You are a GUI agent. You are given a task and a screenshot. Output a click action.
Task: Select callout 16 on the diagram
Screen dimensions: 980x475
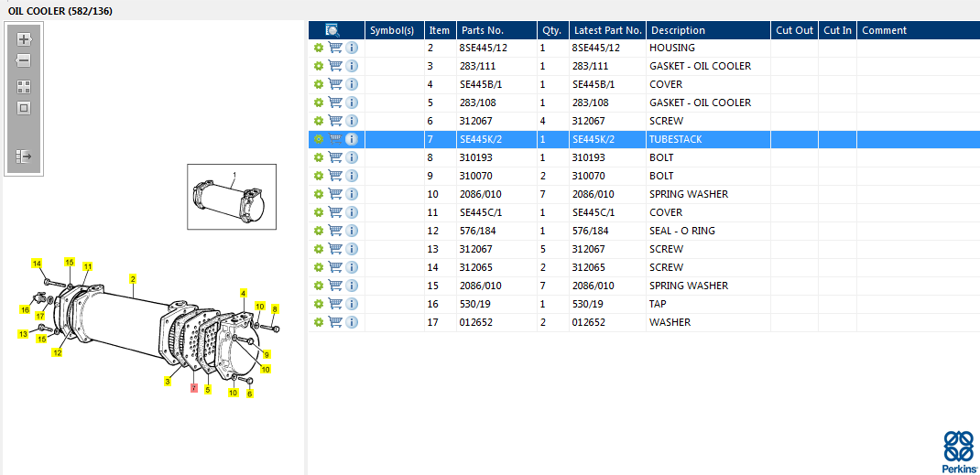point(25,309)
